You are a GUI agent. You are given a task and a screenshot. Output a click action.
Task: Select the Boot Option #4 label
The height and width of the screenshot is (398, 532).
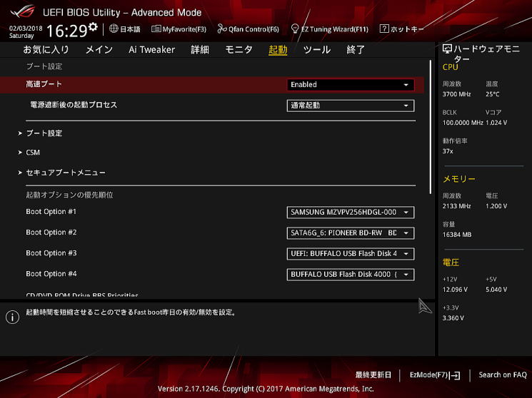coord(51,274)
